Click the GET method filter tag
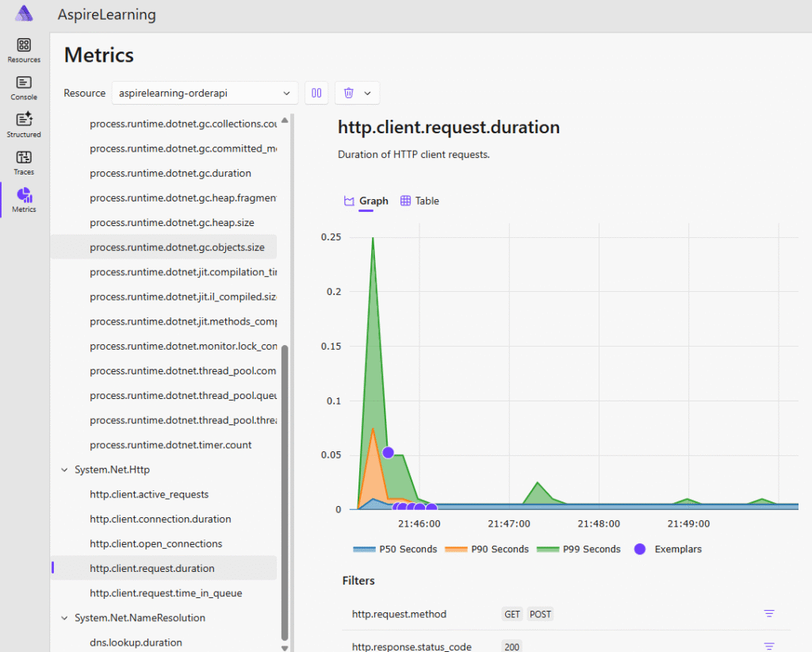The image size is (812, 652). click(512, 614)
